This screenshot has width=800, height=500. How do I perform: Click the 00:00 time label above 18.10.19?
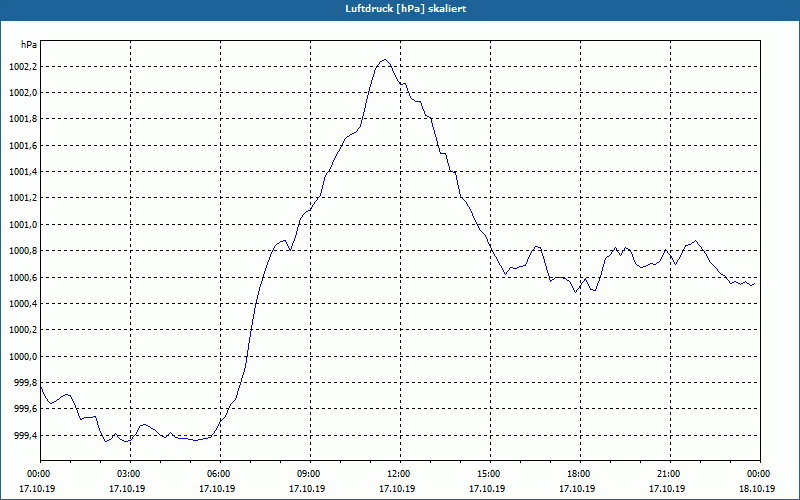(758, 474)
